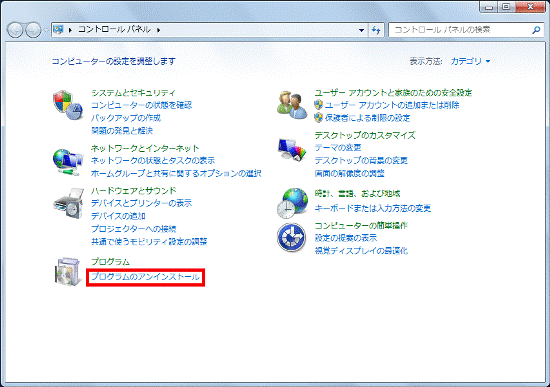
Task: Open the address bar history dropdown arrow
Action: pos(361,30)
